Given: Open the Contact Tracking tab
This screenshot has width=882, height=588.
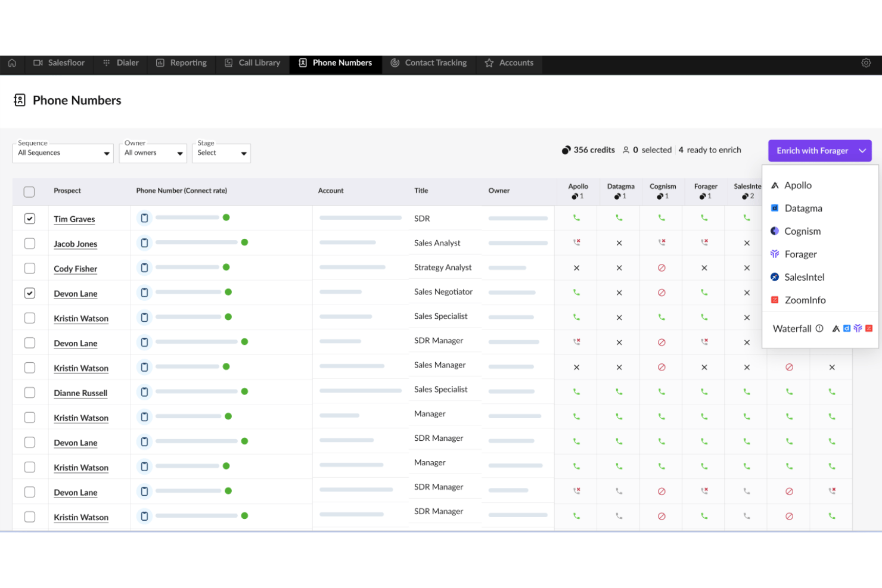Looking at the screenshot, I should point(429,63).
